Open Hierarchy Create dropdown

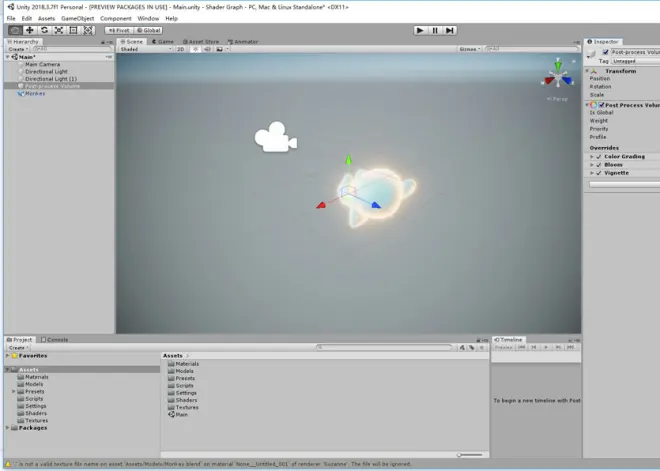pyautogui.click(x=18, y=49)
